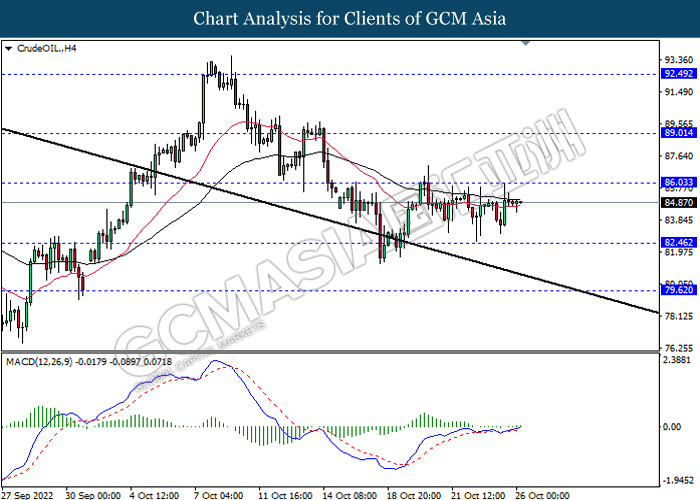Click the 7 Oct 04:00 date label

(x=219, y=495)
